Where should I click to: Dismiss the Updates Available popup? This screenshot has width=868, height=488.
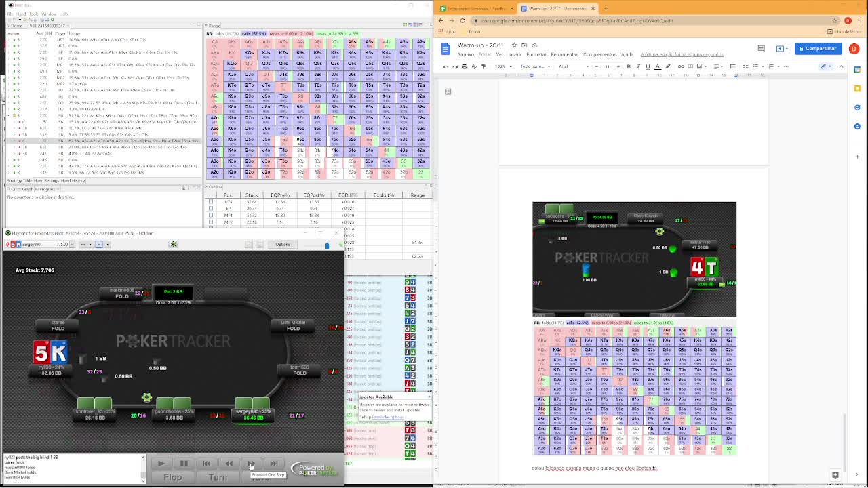429,396
